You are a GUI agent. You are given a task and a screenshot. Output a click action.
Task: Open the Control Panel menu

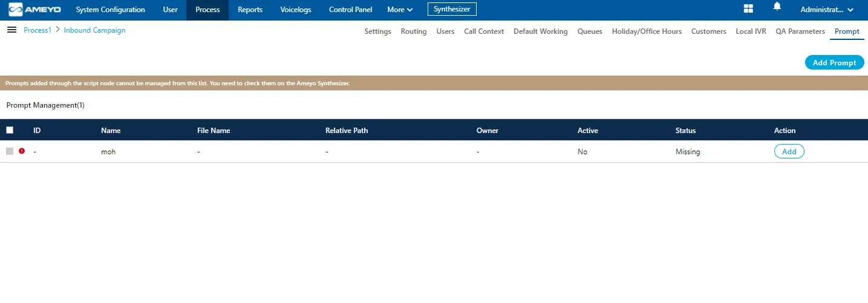(x=351, y=10)
